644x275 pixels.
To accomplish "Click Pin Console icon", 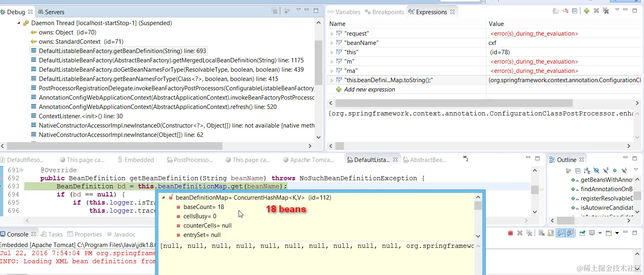I will [582, 233].
